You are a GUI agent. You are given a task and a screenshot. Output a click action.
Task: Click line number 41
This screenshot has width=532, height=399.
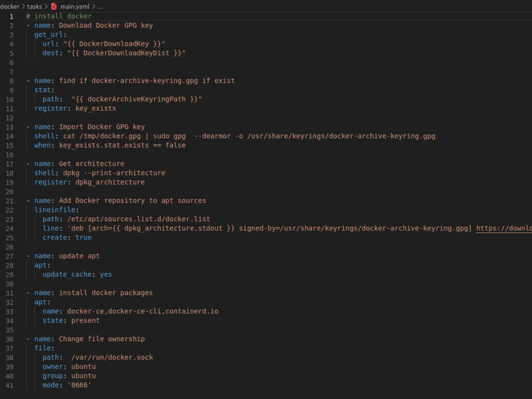click(x=11, y=385)
